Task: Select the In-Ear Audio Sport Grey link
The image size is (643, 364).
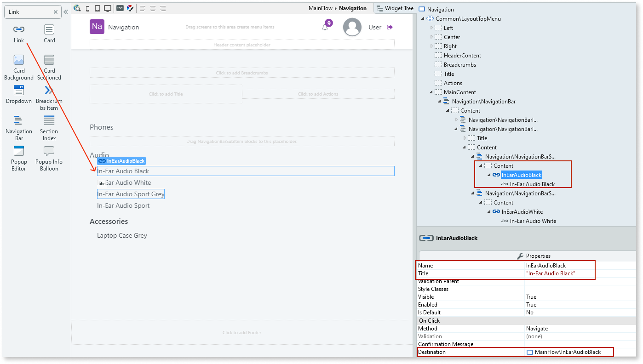Action: point(131,193)
